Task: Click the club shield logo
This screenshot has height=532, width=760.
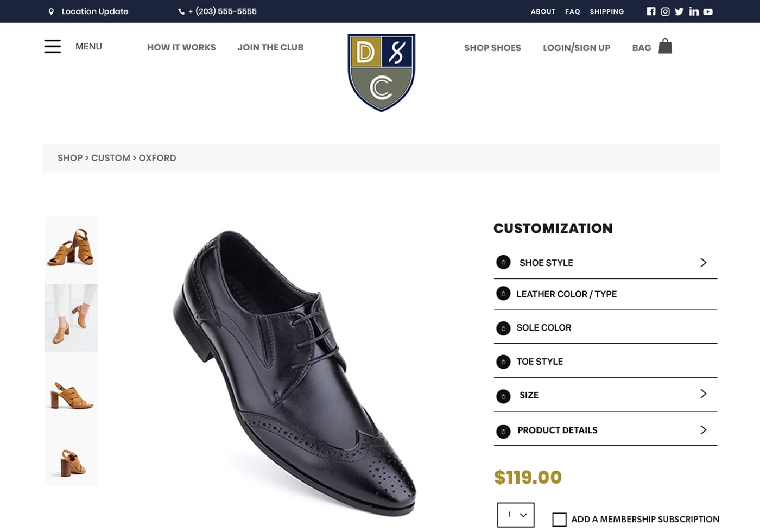Action: [381, 72]
